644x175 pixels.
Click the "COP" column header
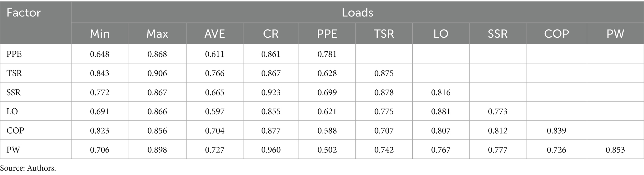556,34
